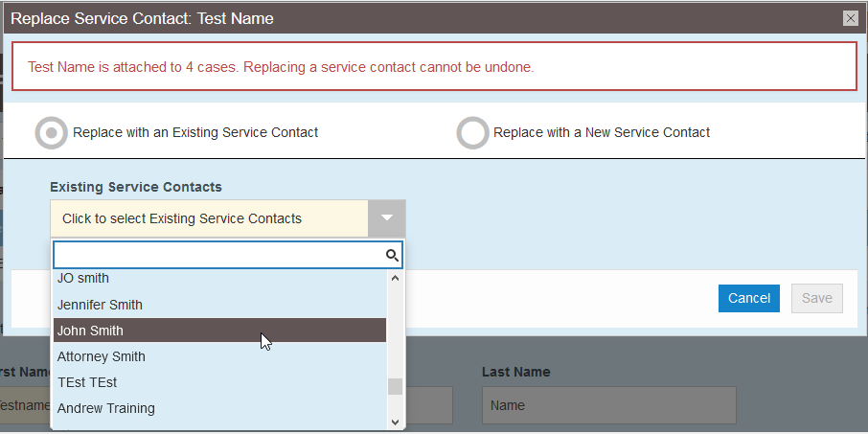Click the Existing Service Contacts select box text
The image size is (868, 434).
coord(182,218)
